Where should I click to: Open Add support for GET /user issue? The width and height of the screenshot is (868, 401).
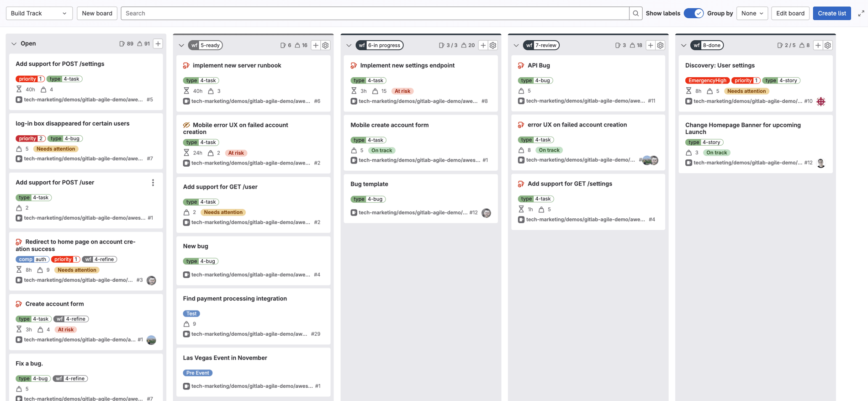[220, 187]
